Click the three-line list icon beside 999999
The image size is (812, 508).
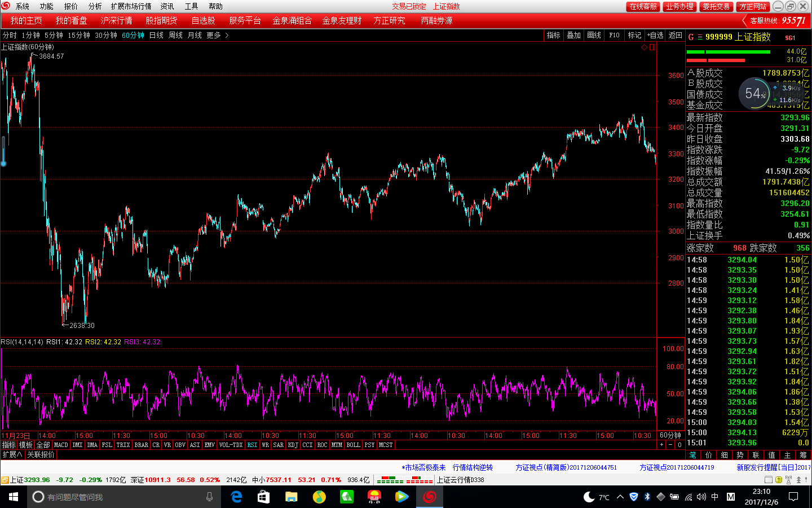(700, 37)
